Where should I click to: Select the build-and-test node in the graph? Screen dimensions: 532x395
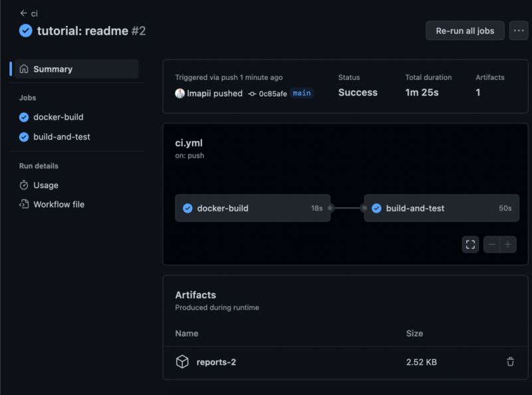pos(442,208)
